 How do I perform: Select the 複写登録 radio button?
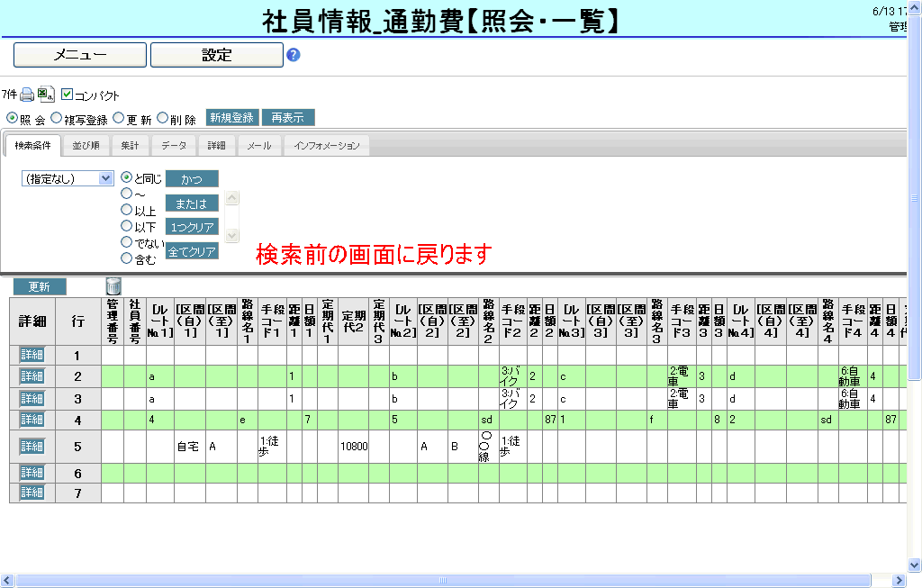point(57,118)
